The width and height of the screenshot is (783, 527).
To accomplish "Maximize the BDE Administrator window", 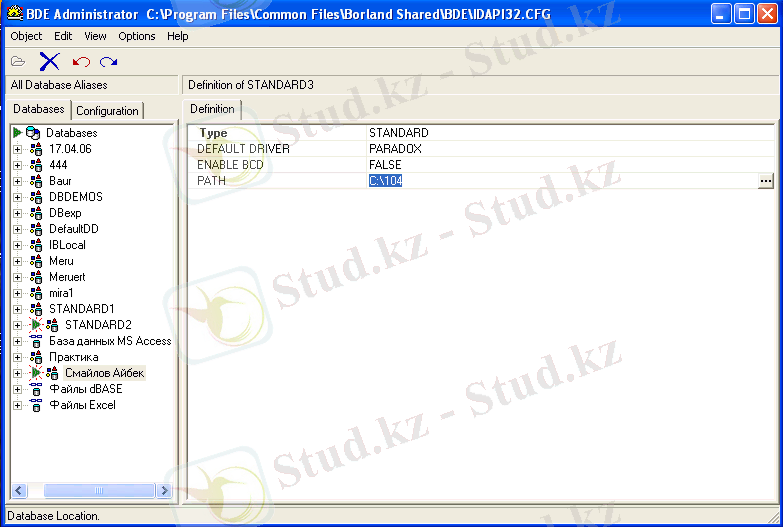I will click(x=744, y=13).
